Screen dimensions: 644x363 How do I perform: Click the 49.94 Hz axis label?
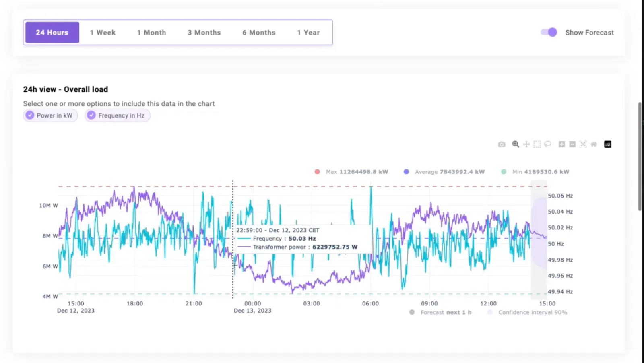[560, 291]
